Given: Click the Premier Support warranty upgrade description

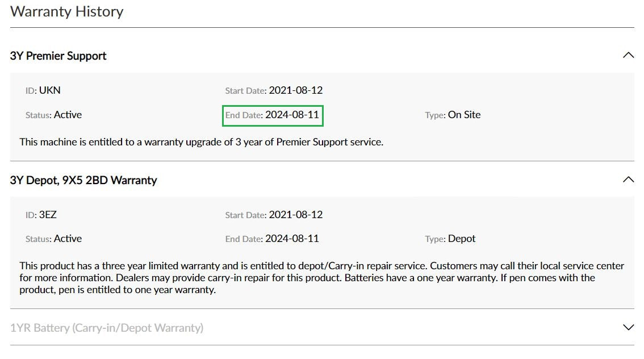Looking at the screenshot, I should pos(202,142).
